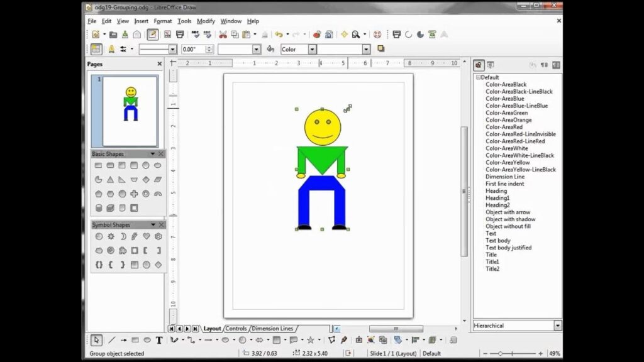Pick the moon shape in Symbol Shapes
Screen dimensions: 644x362
(x=123, y=236)
